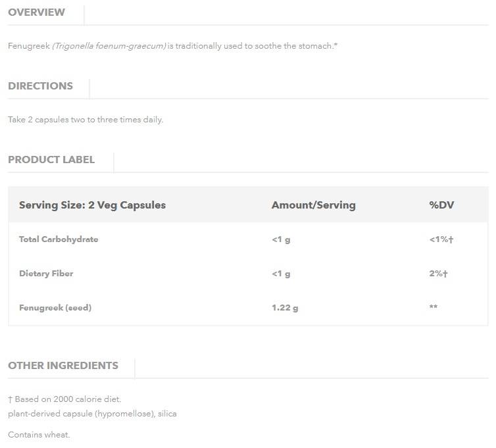Click the '<1%†' daily value cell

[x=441, y=239]
